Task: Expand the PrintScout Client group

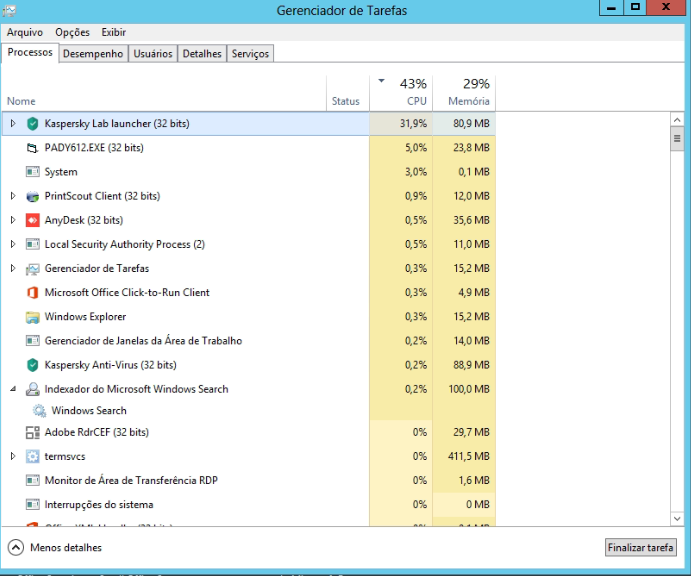Action: pyautogui.click(x=13, y=196)
